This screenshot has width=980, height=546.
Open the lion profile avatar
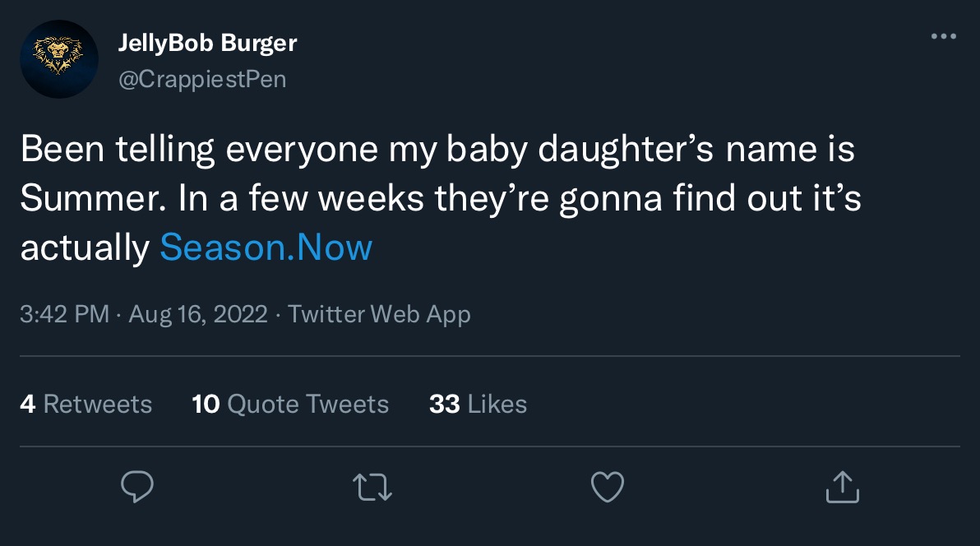pos(59,59)
